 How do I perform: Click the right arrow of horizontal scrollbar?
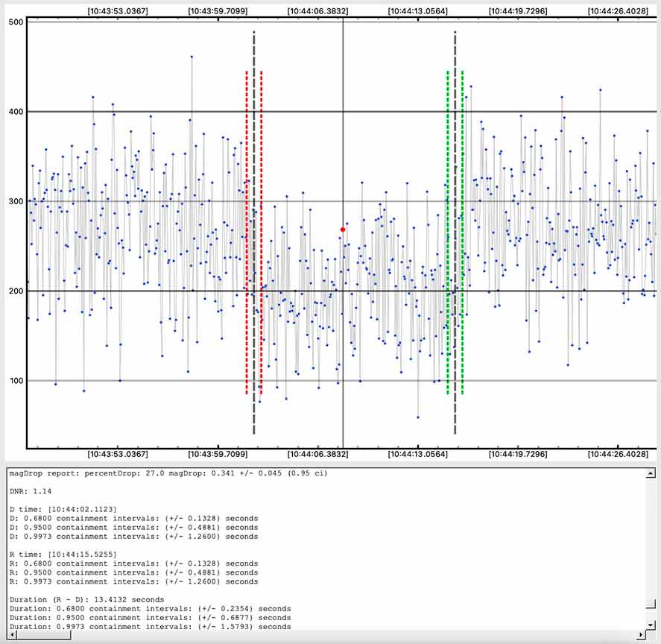[641, 634]
